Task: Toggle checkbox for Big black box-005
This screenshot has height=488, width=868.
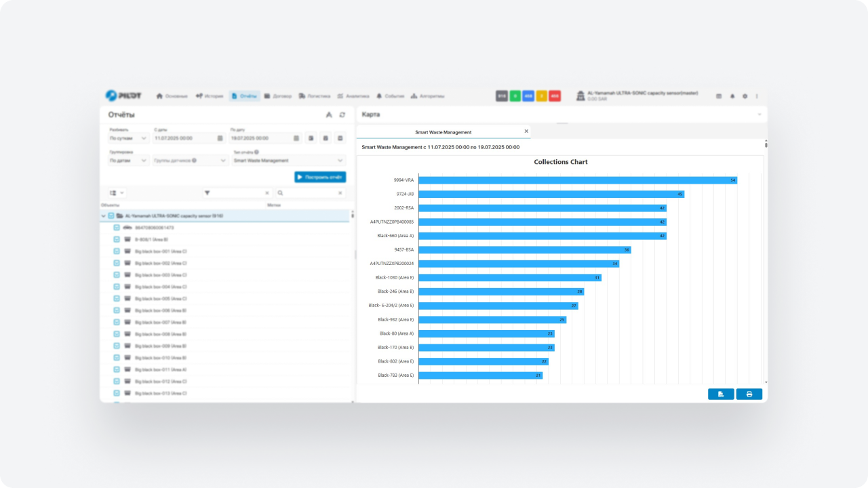Action: [117, 299]
